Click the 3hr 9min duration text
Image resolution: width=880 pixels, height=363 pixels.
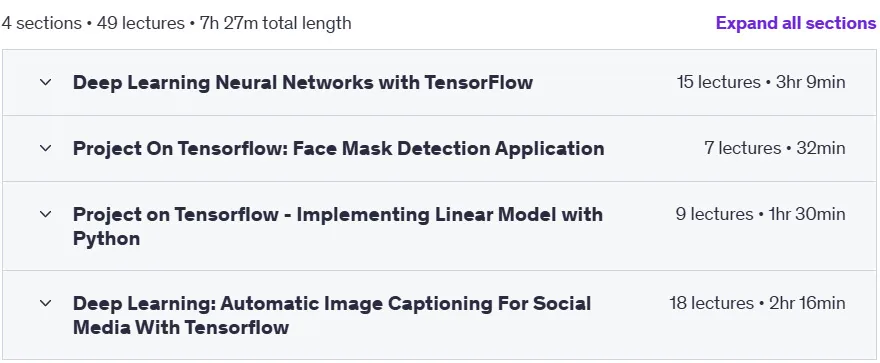[x=810, y=82]
